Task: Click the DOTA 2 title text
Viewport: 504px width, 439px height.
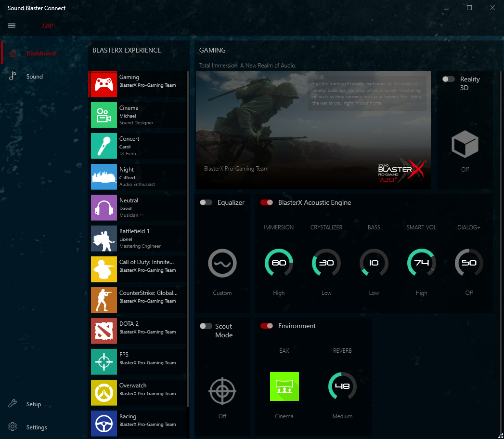Action: point(129,324)
